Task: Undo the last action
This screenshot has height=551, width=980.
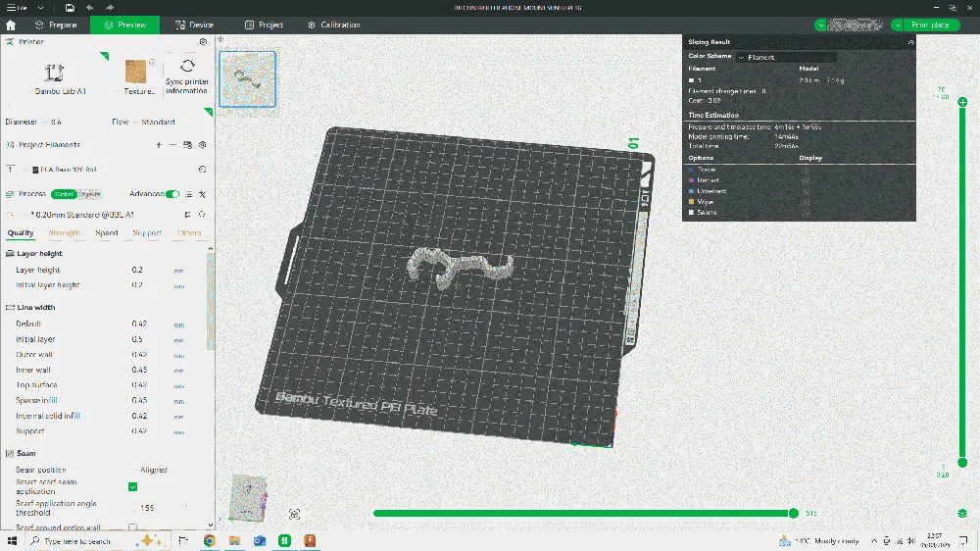Action: pyautogui.click(x=90, y=8)
